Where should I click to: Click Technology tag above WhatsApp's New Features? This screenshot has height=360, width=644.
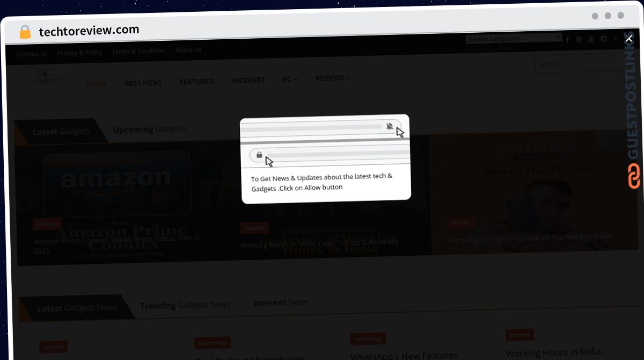pos(368,339)
